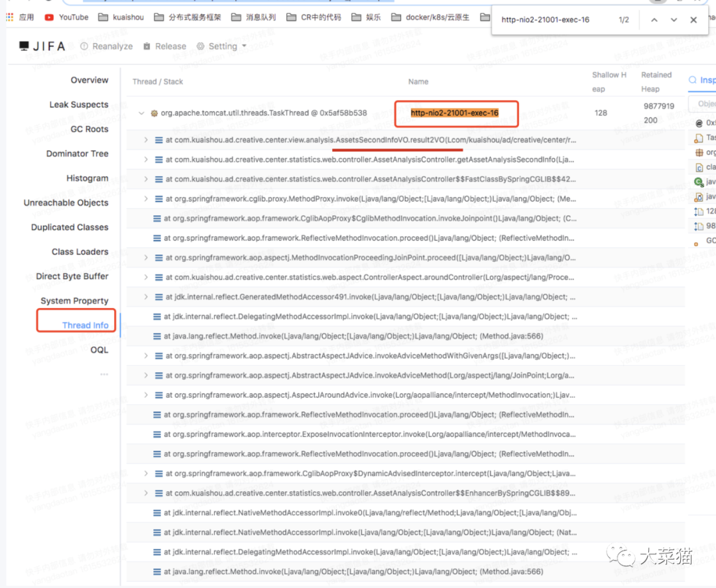
Task: Open the 分布式服务框架 bookmark folder
Action: click(x=187, y=17)
